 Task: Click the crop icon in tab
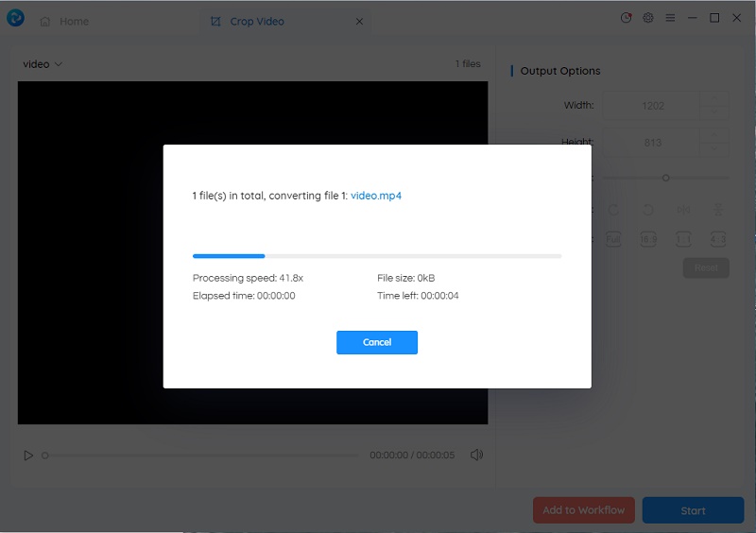coord(215,21)
